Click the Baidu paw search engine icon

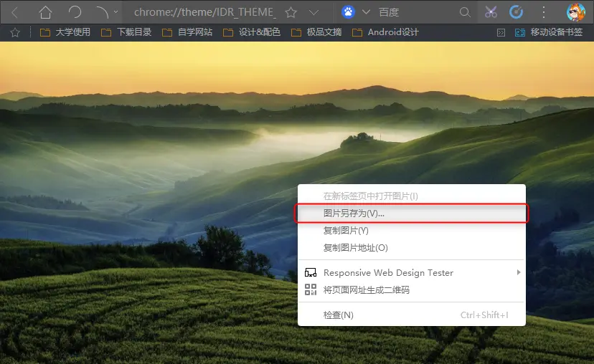pos(348,12)
